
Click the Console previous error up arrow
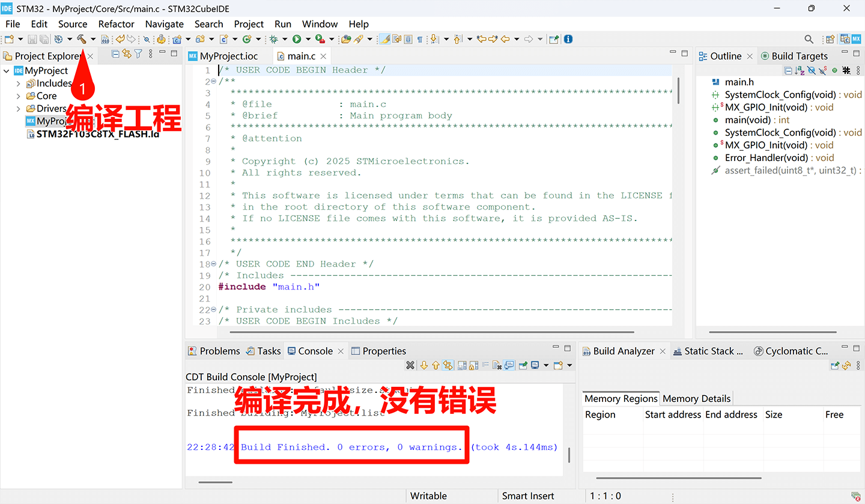click(436, 365)
